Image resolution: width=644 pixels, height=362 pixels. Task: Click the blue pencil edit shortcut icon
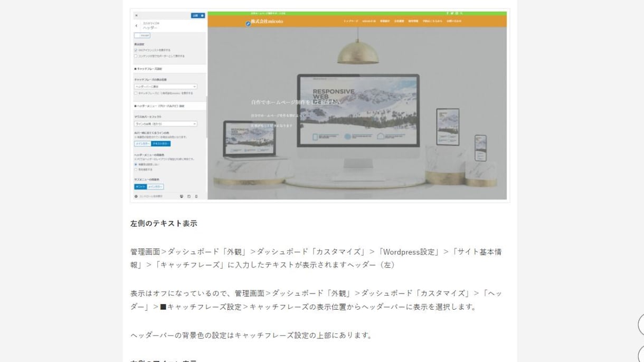[x=248, y=24]
